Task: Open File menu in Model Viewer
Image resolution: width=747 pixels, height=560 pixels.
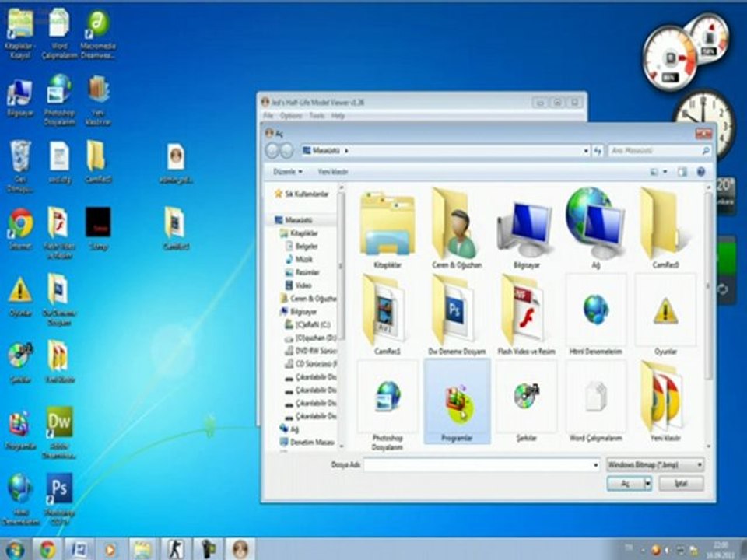Action: coord(268,116)
